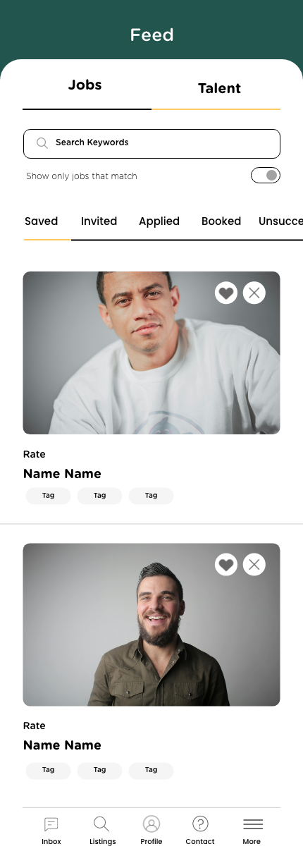
Task: Select the Unsuccessful filter tab
Action: point(280,221)
